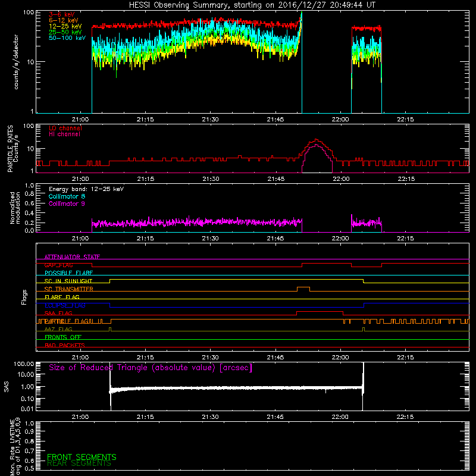Click the 100.00 y-axis value on the SAS panel
The image size is (476, 476).
pyautogui.click(x=24, y=364)
